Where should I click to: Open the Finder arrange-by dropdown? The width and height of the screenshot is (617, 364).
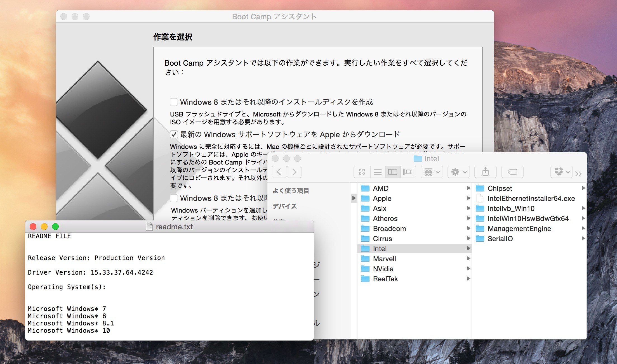point(432,172)
